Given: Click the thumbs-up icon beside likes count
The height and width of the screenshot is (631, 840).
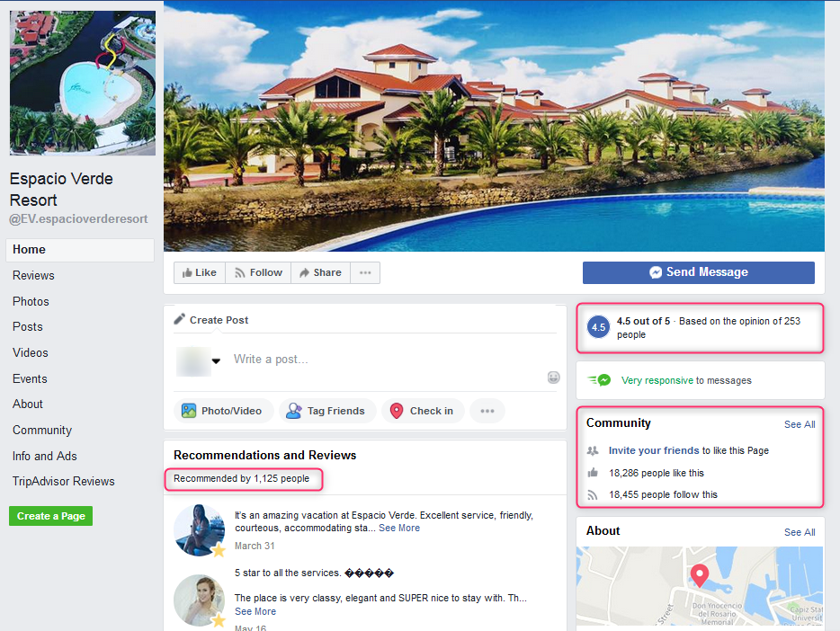Looking at the screenshot, I should (593, 473).
